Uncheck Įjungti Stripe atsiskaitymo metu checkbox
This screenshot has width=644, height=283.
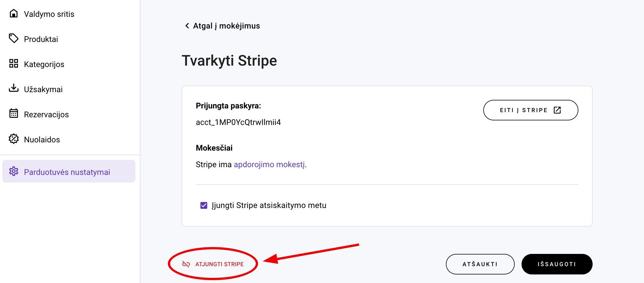204,205
